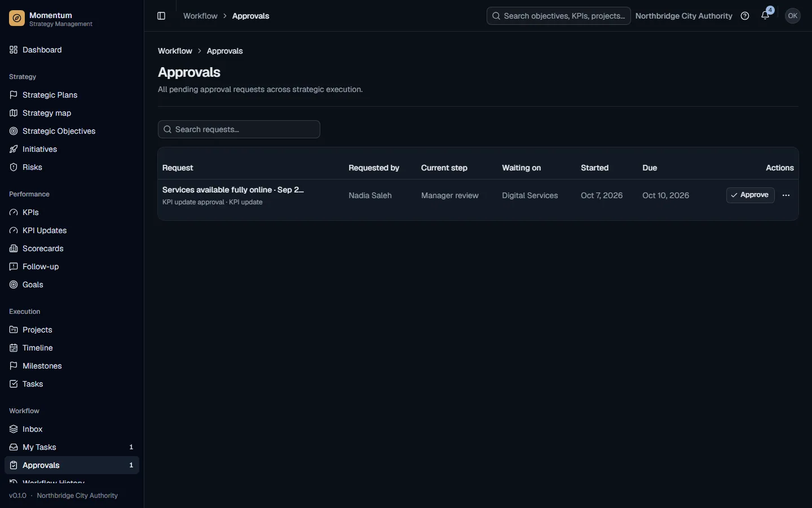Open the notifications bell
This screenshot has height=508, width=812.
pyautogui.click(x=765, y=16)
